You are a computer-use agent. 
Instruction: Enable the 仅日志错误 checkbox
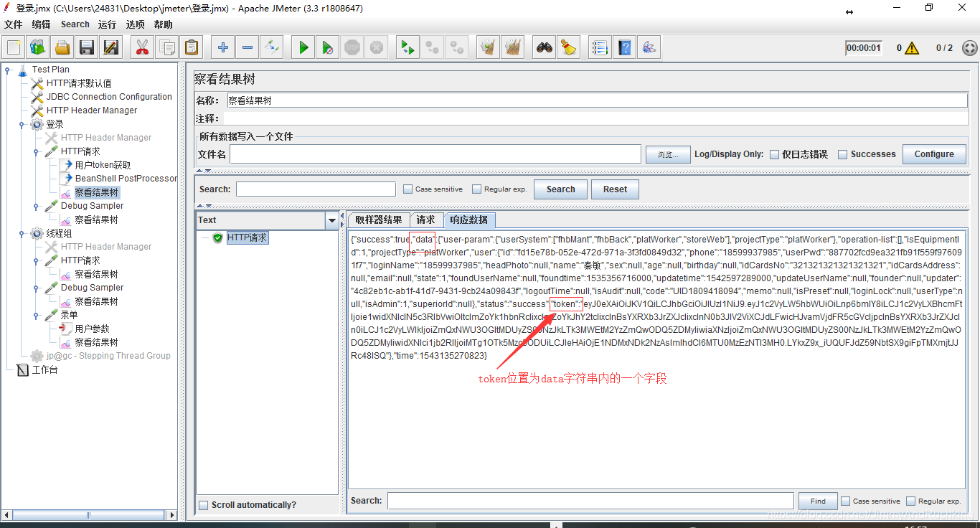774,154
